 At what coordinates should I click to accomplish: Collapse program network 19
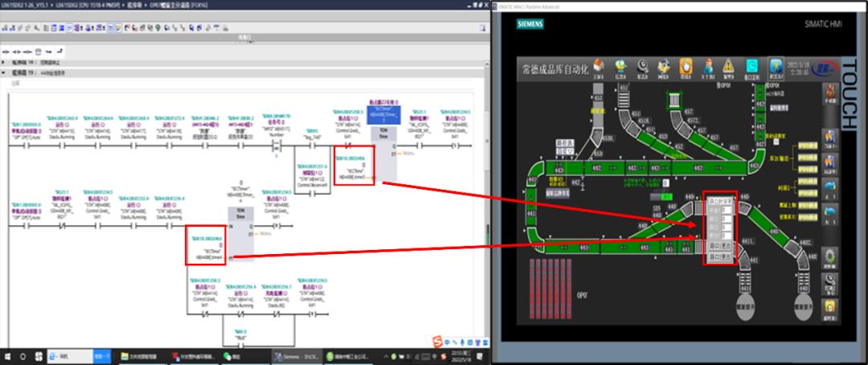click(x=5, y=72)
